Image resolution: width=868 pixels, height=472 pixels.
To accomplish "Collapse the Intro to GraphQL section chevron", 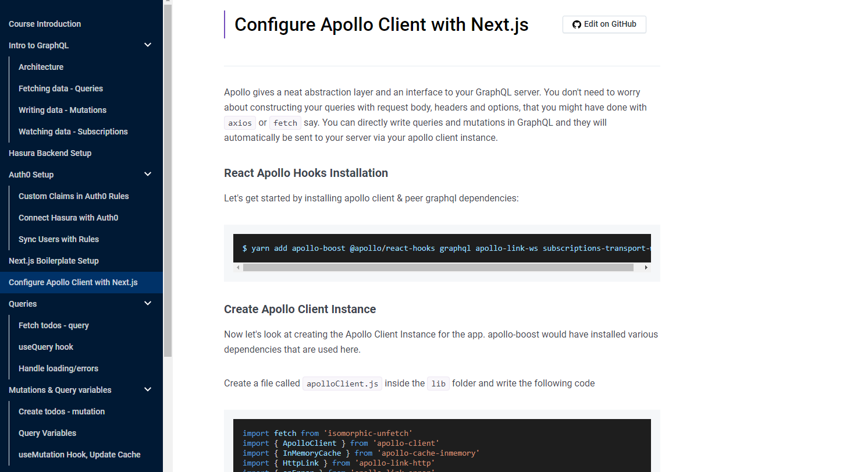I will point(148,45).
